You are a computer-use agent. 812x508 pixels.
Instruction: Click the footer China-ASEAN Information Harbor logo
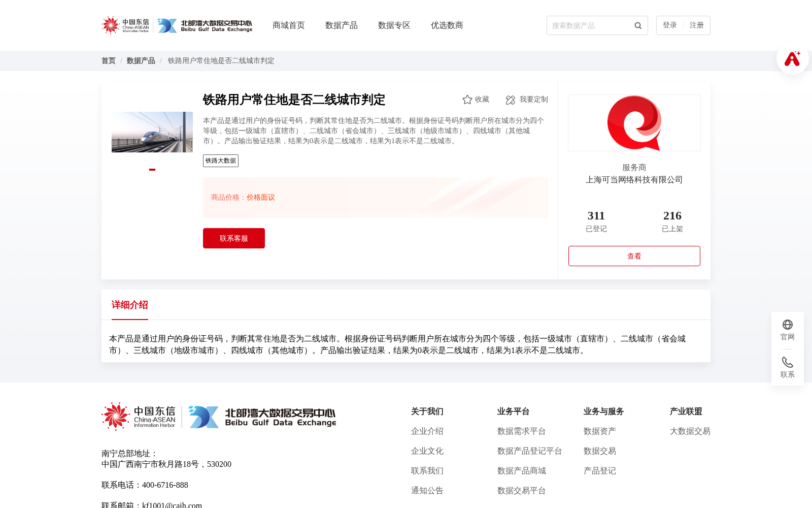[139, 417]
